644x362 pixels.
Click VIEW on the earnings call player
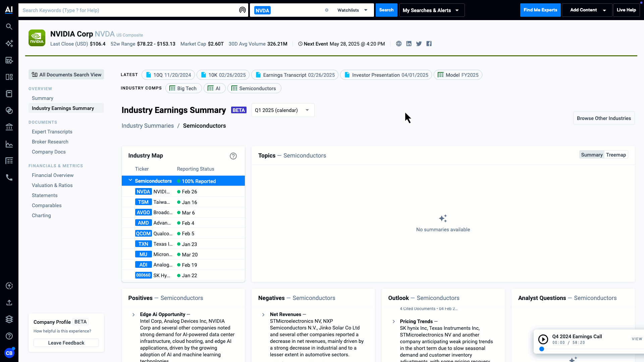637,339
